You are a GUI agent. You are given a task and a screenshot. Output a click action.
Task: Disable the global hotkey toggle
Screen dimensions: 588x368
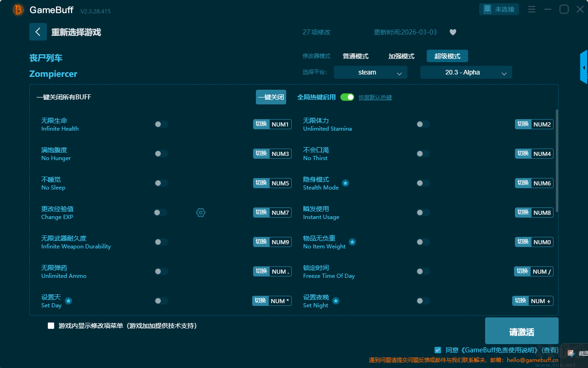tap(347, 97)
